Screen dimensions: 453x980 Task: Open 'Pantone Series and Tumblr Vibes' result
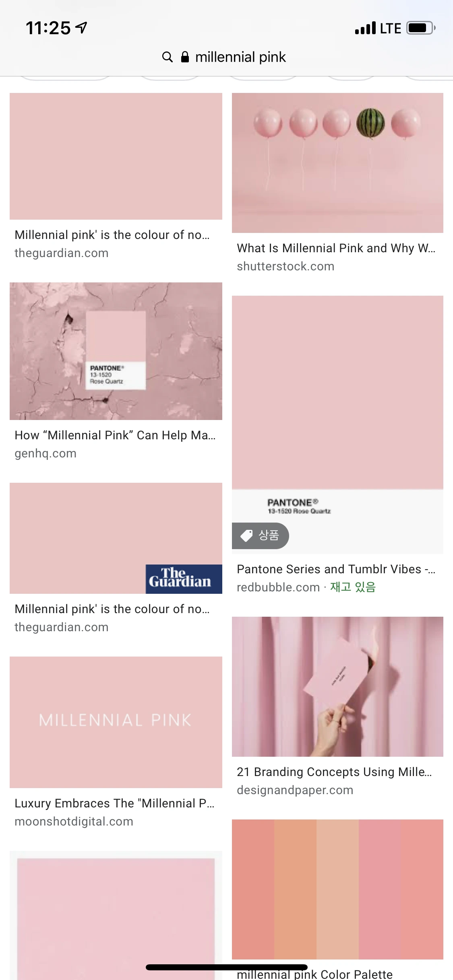click(336, 569)
